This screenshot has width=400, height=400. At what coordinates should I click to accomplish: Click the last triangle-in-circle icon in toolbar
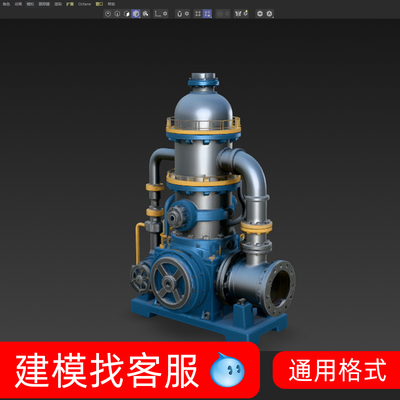tap(269, 14)
